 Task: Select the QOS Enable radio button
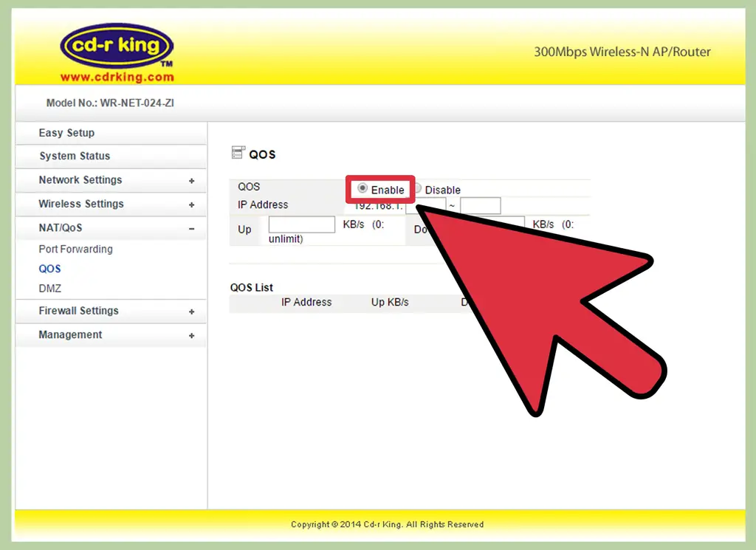click(362, 189)
